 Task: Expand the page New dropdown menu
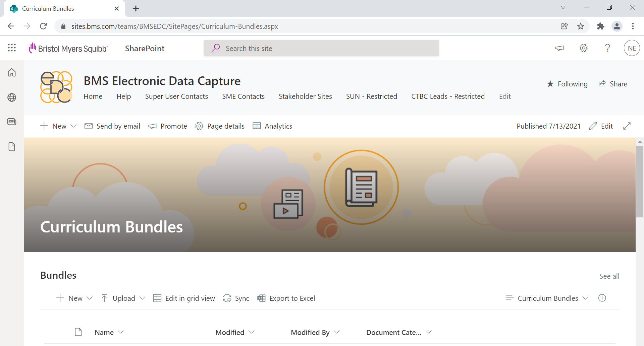coord(73,126)
